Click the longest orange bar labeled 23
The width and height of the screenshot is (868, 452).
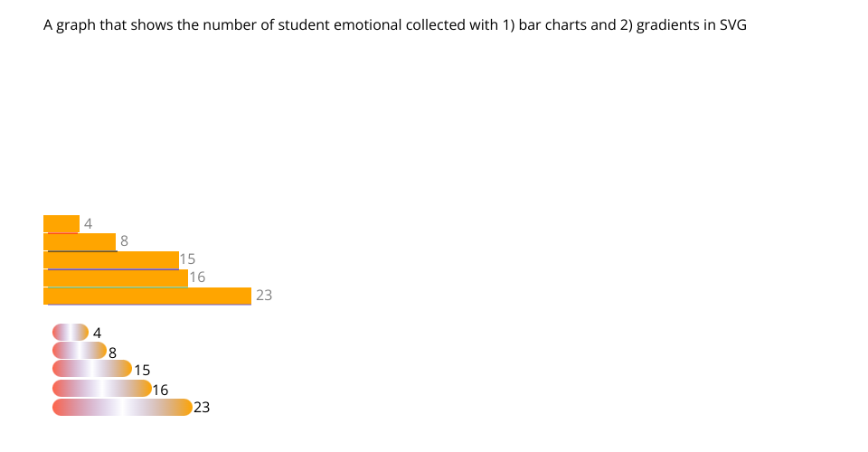[146, 296]
